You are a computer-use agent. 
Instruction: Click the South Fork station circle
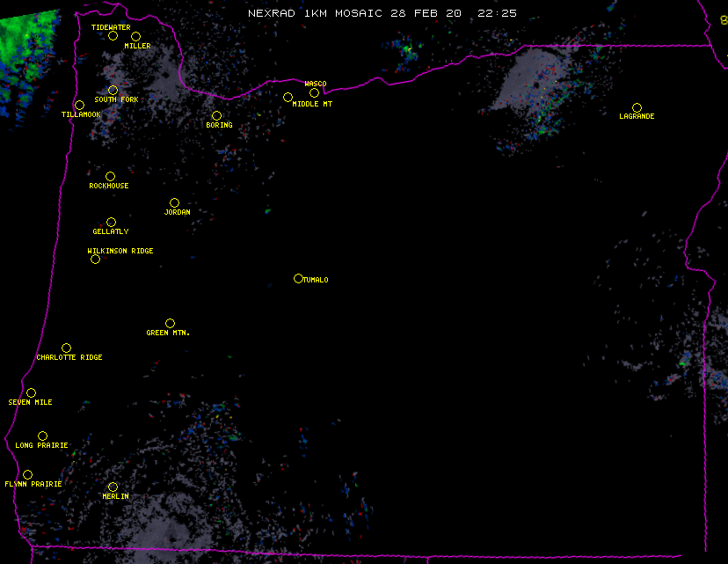tap(113, 91)
